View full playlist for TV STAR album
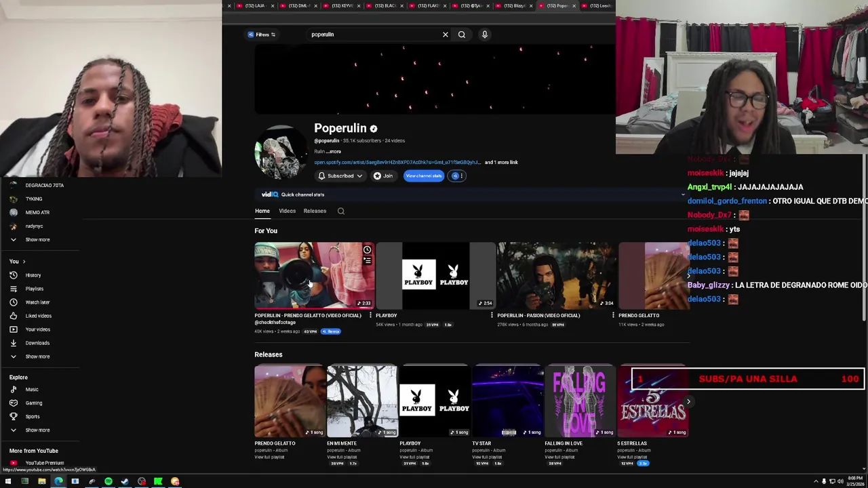 coord(487,457)
